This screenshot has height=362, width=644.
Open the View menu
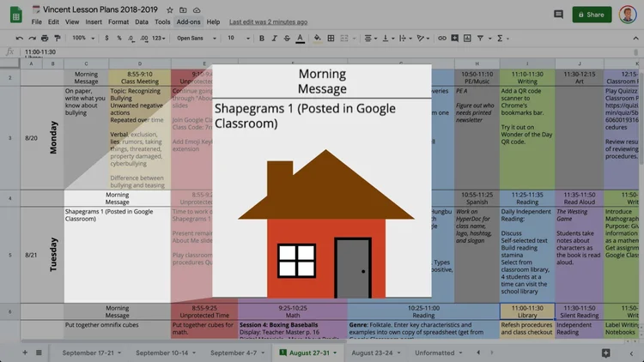(72, 21)
